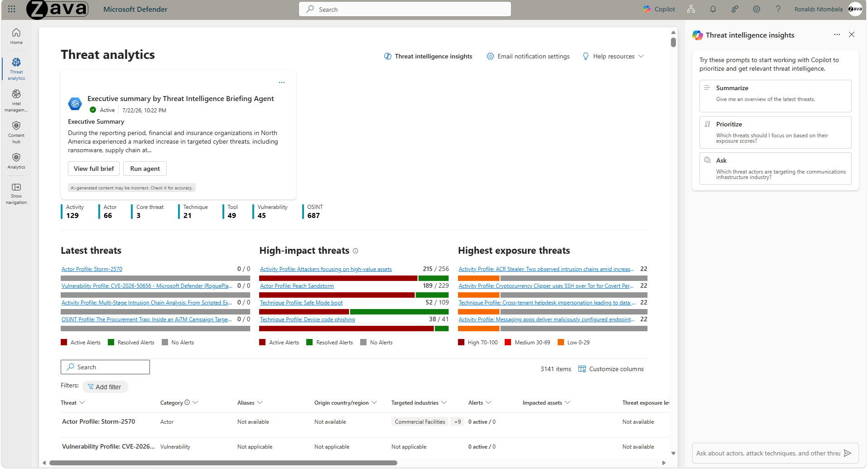Click the Ask prompt icon
Image resolution: width=868 pixels, height=469 pixels.
[x=707, y=160]
